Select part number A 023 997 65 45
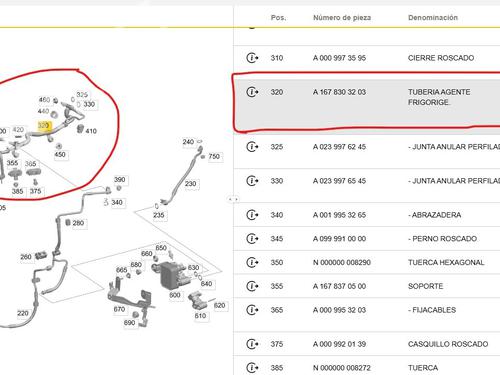This screenshot has width=500, height=375. coord(339,181)
